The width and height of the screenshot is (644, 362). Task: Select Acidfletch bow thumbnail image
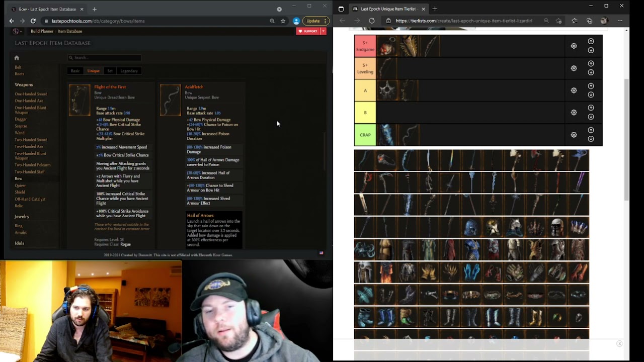pyautogui.click(x=170, y=100)
